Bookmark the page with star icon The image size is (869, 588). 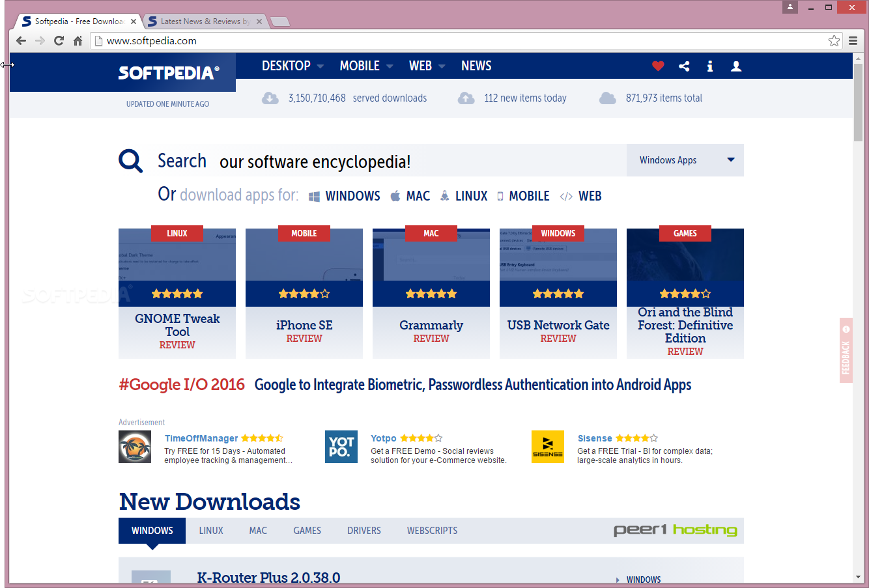coord(834,40)
